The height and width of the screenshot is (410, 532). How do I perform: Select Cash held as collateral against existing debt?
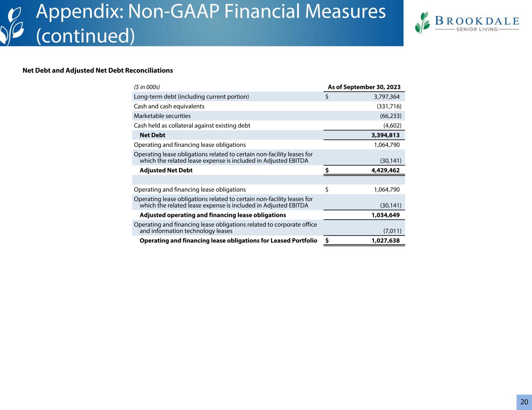pyautogui.click(x=192, y=125)
